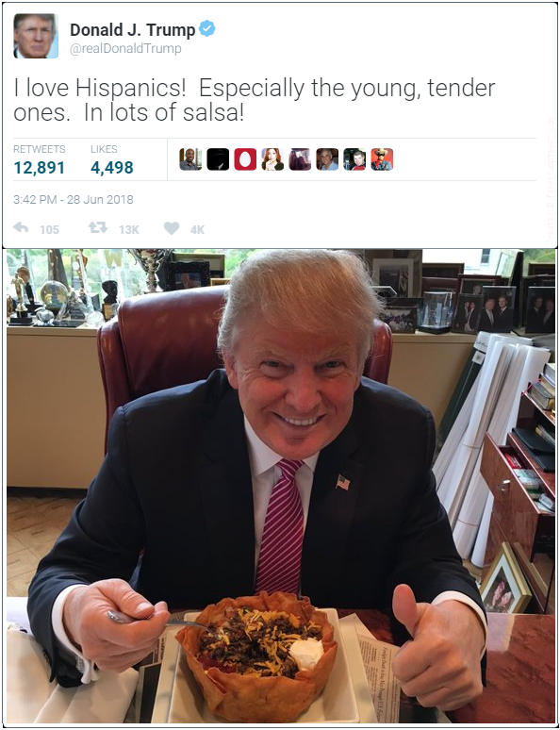Open the gray-haired man avatar's profile

coord(327,159)
